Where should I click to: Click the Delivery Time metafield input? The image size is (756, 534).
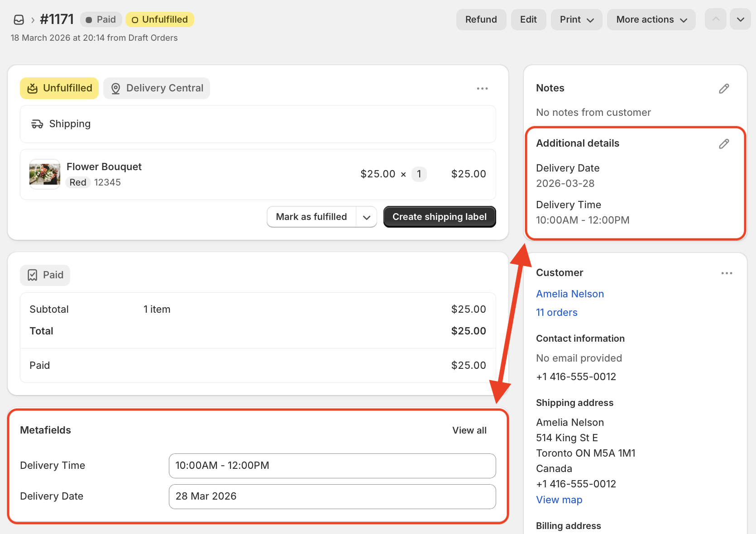click(x=332, y=466)
